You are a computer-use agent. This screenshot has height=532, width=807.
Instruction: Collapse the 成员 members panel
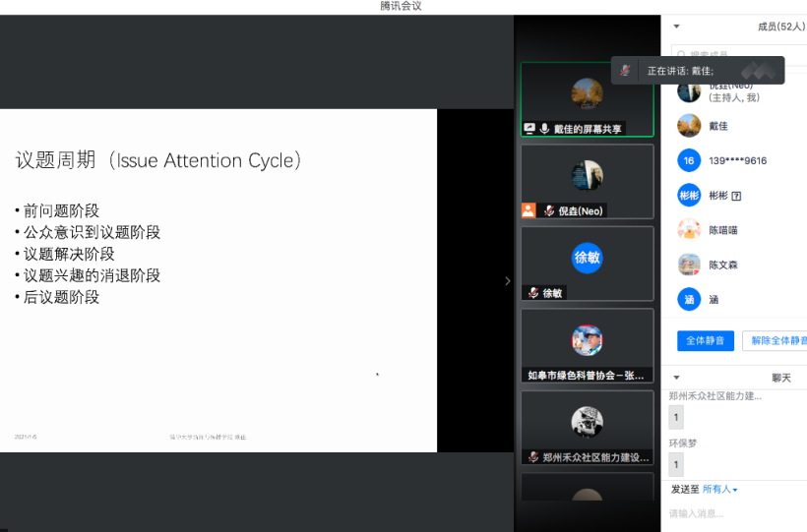click(676, 27)
